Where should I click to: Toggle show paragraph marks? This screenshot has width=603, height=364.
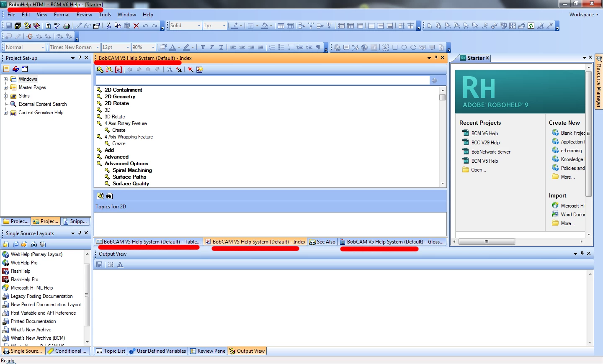pyautogui.click(x=318, y=47)
